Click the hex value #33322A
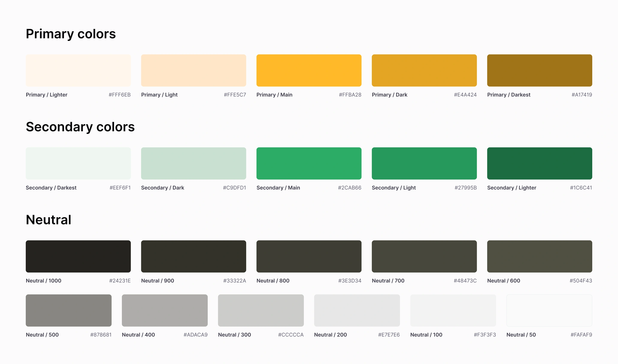This screenshot has width=618, height=364. click(235, 281)
